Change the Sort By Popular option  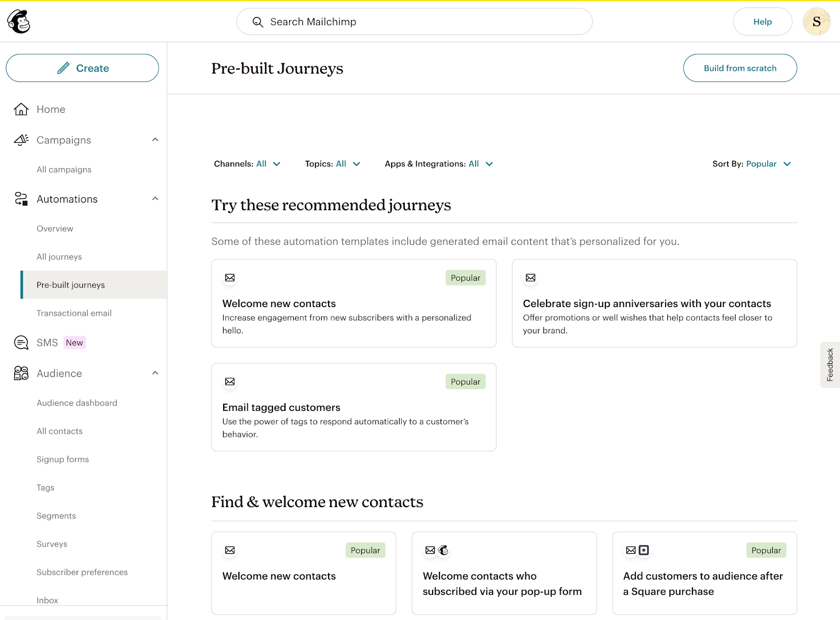pyautogui.click(x=768, y=164)
